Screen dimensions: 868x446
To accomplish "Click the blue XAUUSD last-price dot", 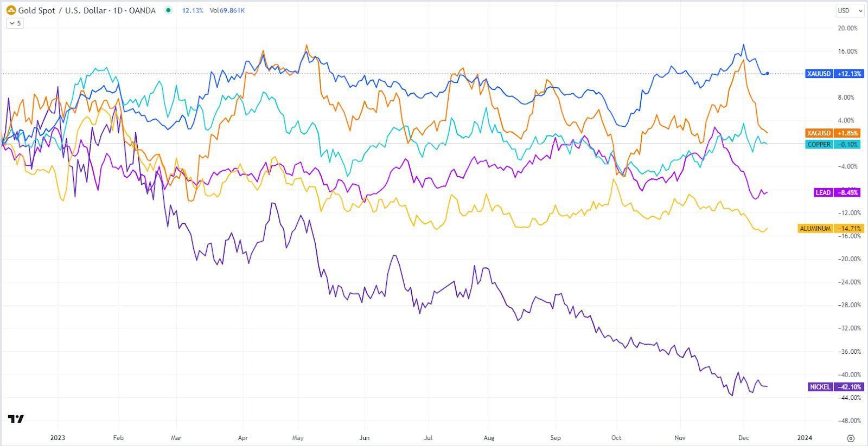I will click(x=767, y=73).
